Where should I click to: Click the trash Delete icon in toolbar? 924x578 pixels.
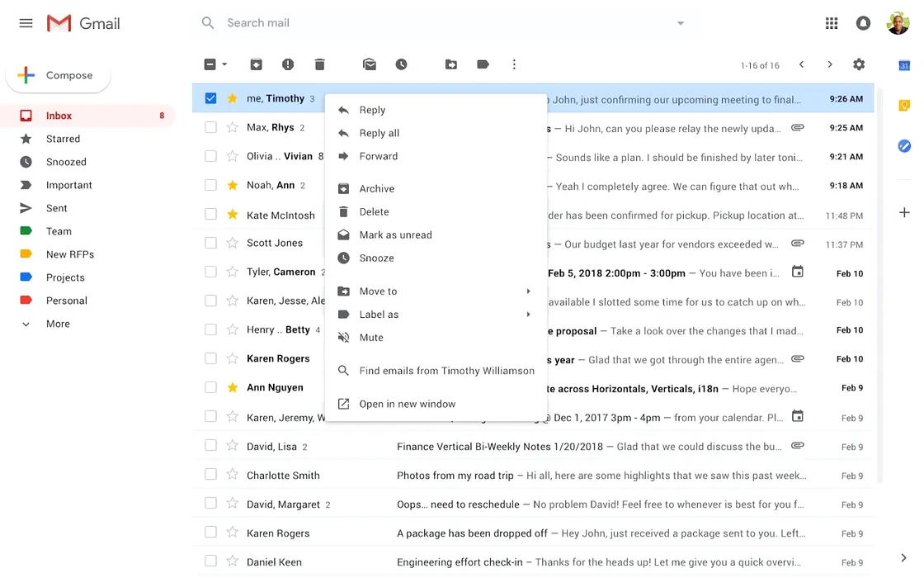pos(320,64)
